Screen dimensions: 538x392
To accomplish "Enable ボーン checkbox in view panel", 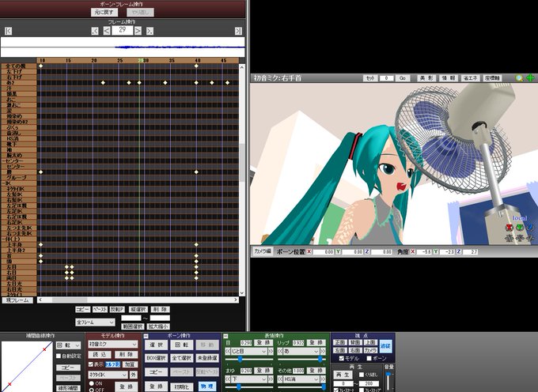I will coord(369,359).
